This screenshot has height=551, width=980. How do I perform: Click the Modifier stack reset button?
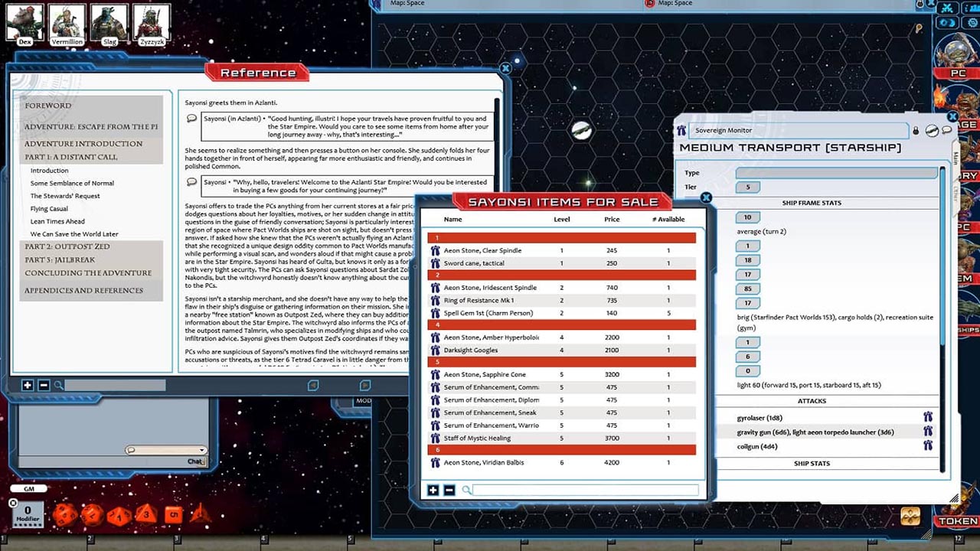pos(13,504)
